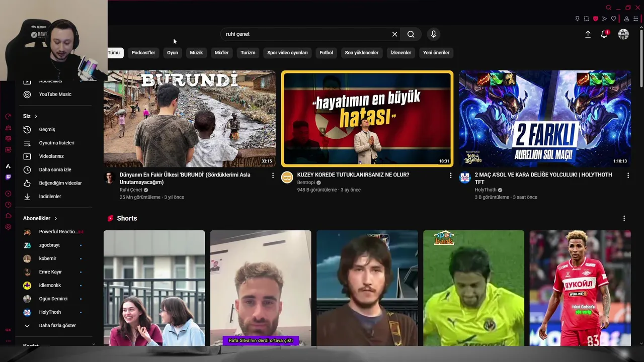Open the notifications bell

click(x=604, y=34)
